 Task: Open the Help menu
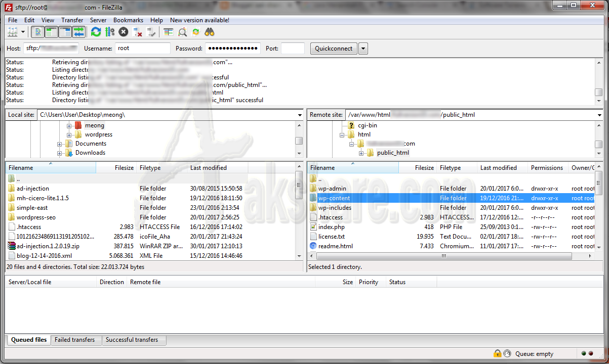(x=157, y=20)
